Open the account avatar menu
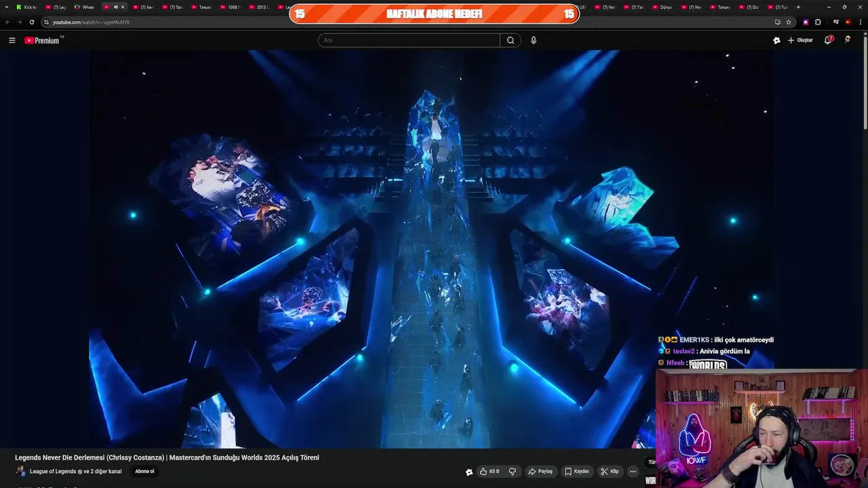The image size is (868, 488). pos(848,40)
